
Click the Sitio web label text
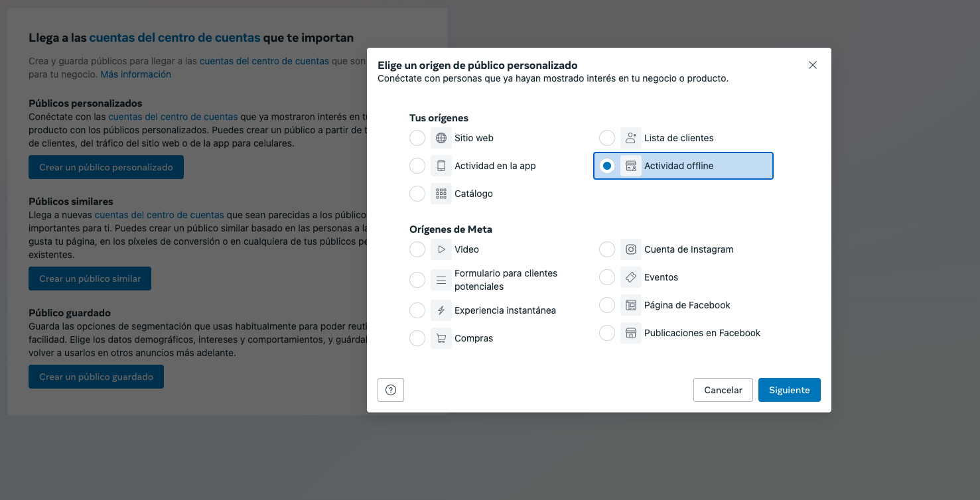(474, 138)
